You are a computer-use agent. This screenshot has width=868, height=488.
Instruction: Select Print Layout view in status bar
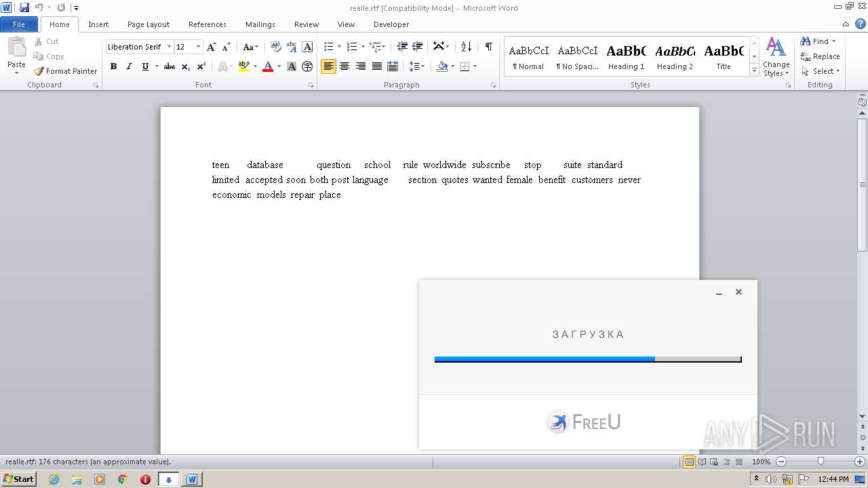(689, 462)
